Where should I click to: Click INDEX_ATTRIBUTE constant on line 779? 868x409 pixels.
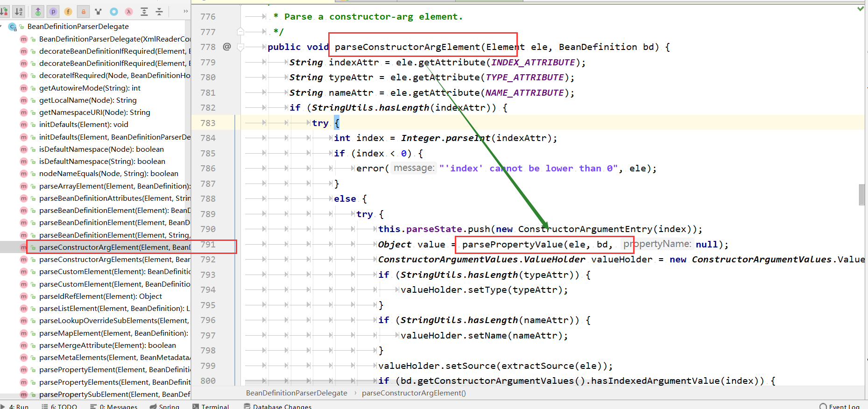pyautogui.click(x=533, y=62)
